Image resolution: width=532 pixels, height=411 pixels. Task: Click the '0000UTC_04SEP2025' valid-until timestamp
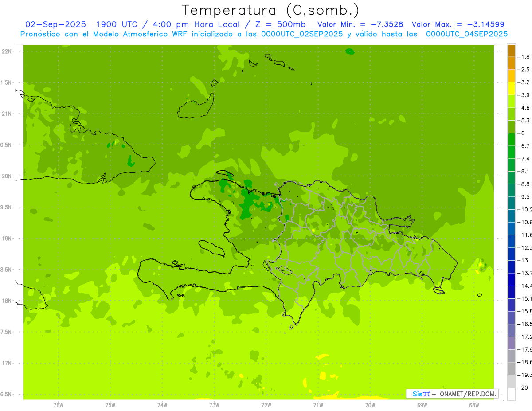click(x=467, y=34)
